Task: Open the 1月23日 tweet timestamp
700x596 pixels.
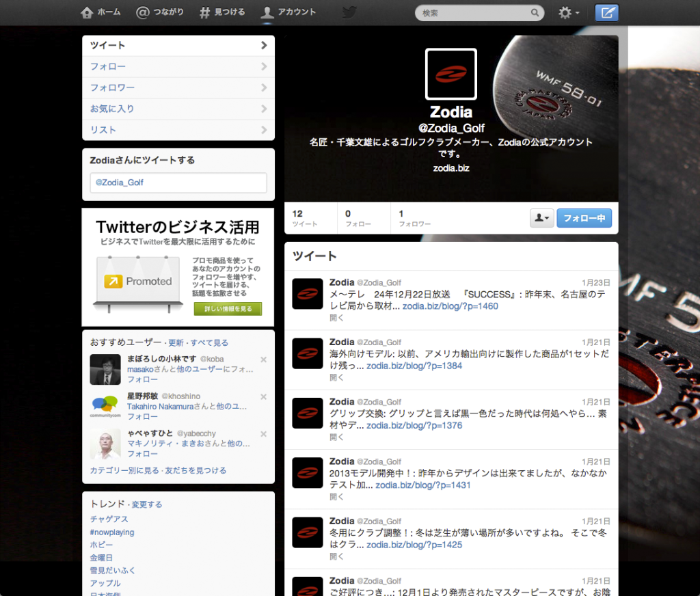Action: tap(595, 282)
